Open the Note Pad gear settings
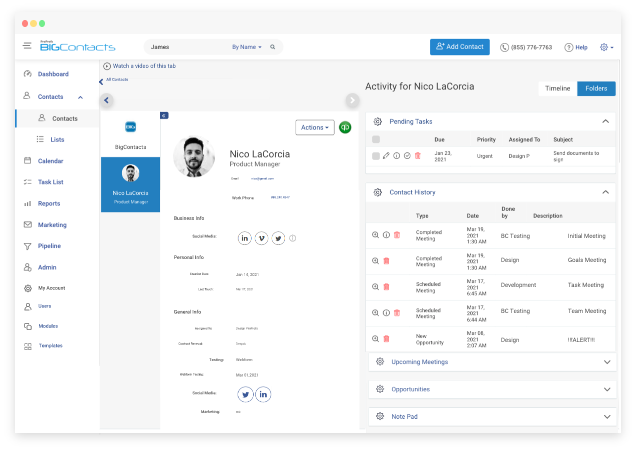 point(380,416)
